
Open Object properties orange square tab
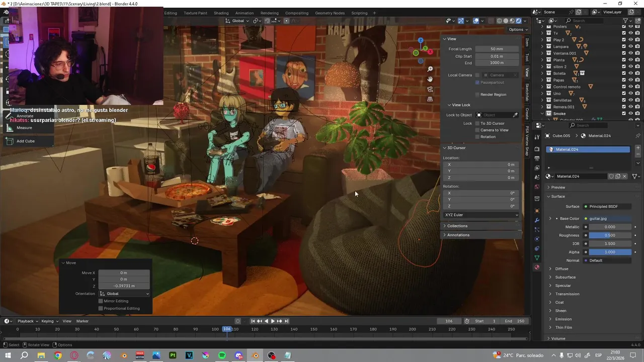tap(537, 211)
